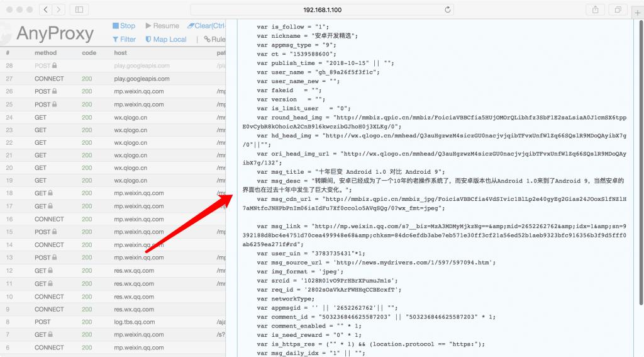Screen dimensions: 644x357
Task: Select row 18 GET mp.weixin.qq.com
Action: tap(113, 193)
